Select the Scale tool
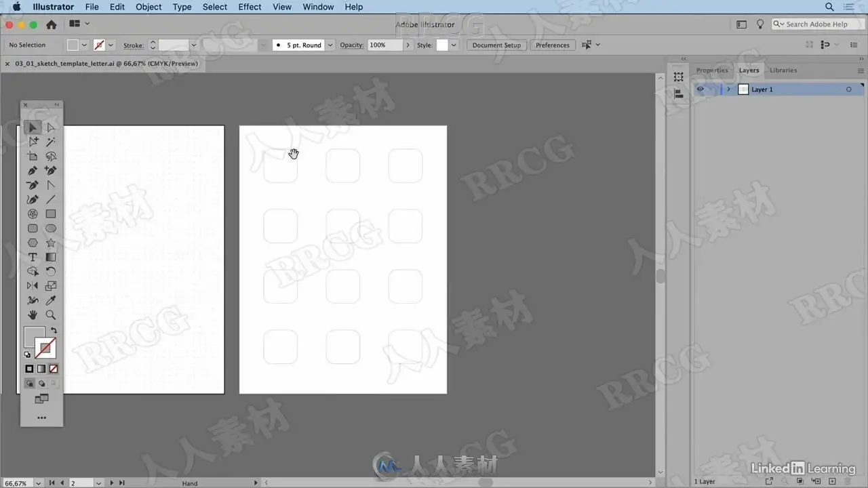 (51, 286)
